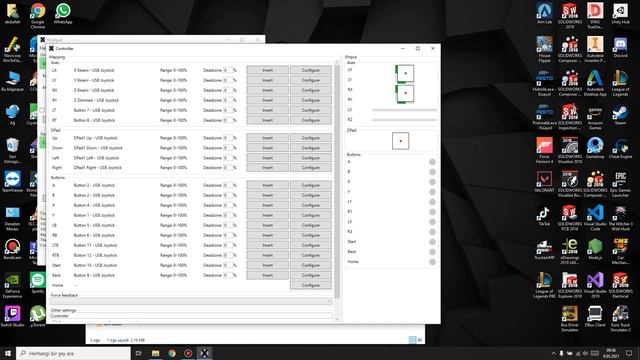Click Invert for the LX axis
Screen dimensions: 640x360
[267, 70]
